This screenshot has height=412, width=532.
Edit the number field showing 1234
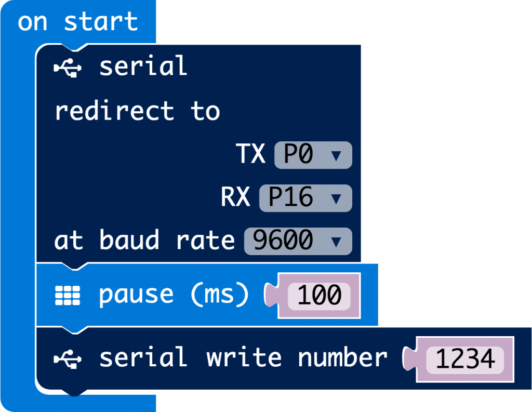tap(465, 358)
